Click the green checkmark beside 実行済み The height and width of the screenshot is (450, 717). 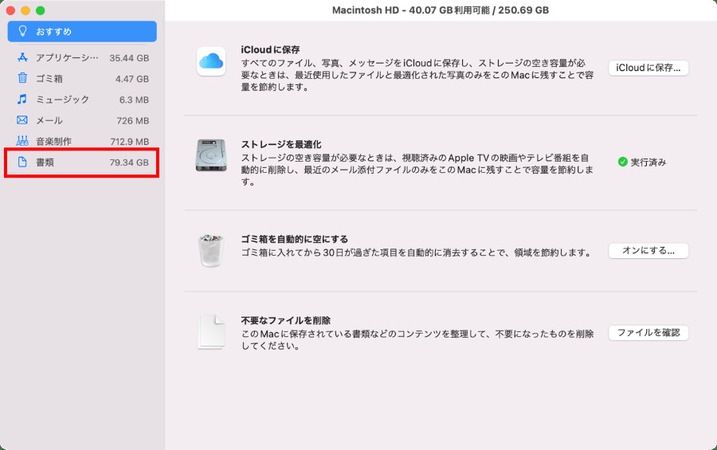point(622,161)
